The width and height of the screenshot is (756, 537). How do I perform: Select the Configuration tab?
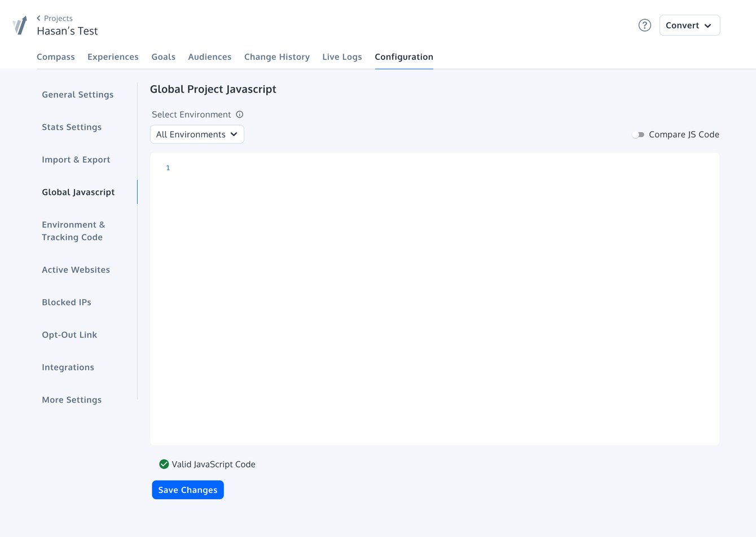point(404,57)
